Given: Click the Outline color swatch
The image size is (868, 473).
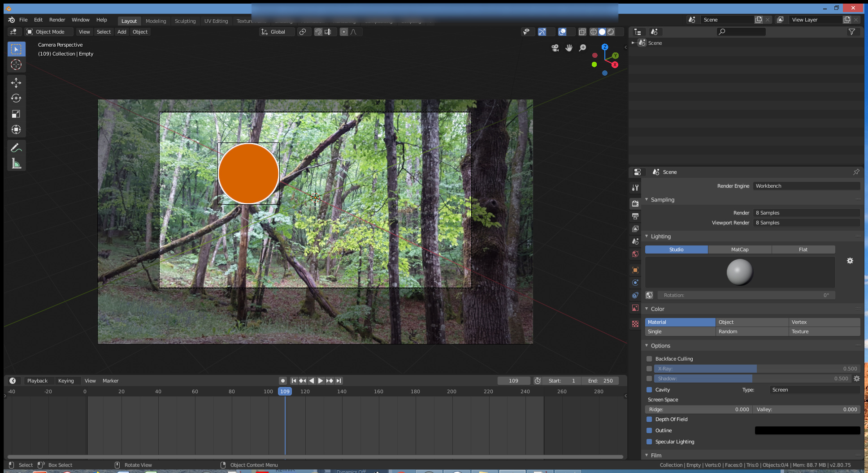Looking at the screenshot, I should coord(807,430).
